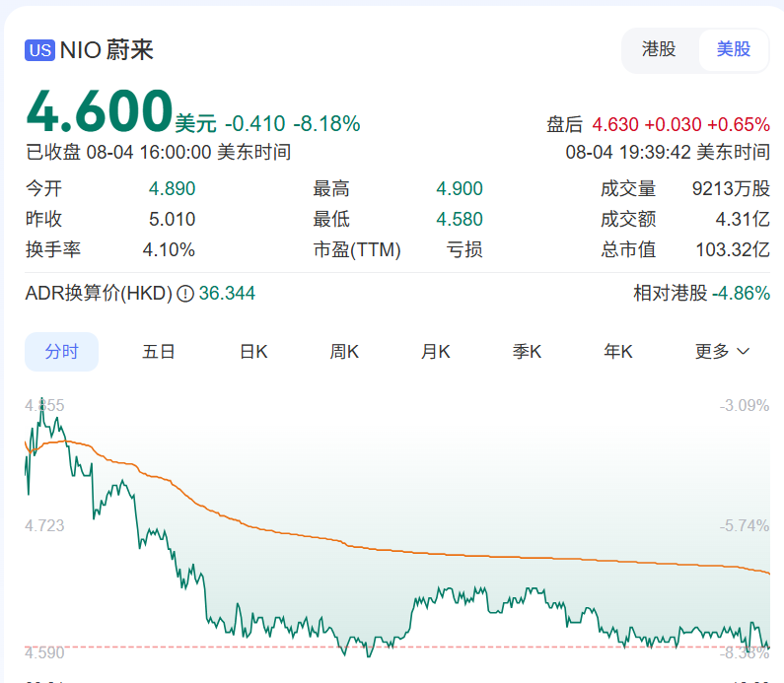
Task: Select the 五日 chart tab
Action: 159,352
